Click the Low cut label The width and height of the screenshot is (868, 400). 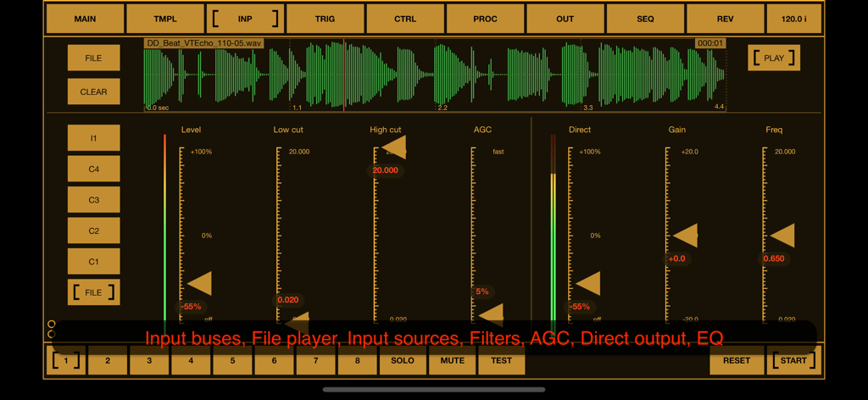(288, 130)
